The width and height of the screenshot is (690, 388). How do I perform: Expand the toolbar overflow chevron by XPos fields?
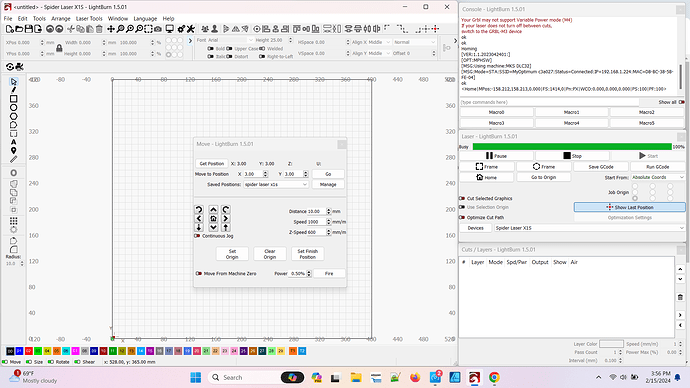pyautogui.click(x=190, y=41)
